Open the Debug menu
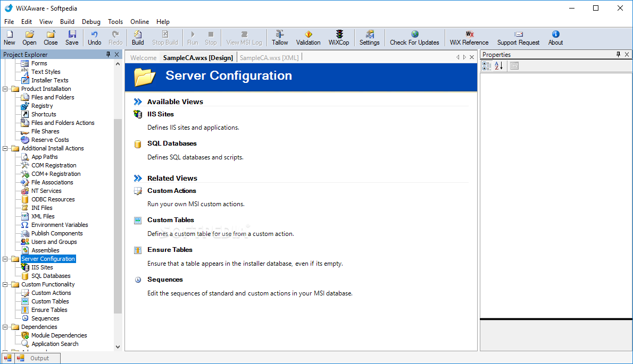 [91, 22]
